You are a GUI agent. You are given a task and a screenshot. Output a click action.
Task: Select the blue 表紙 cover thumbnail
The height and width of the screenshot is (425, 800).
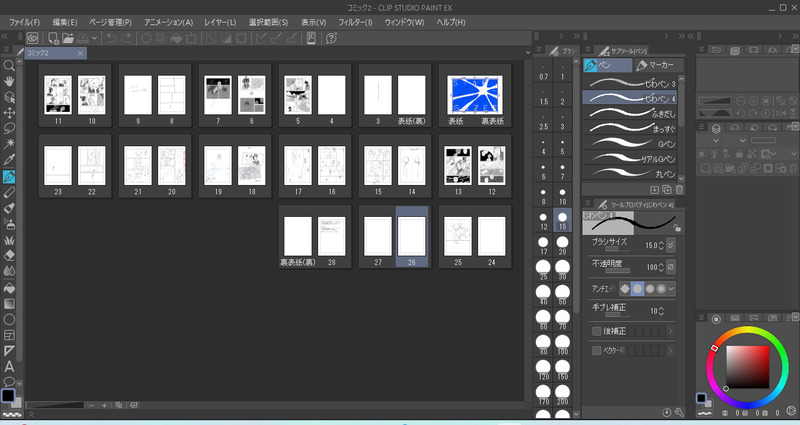pyautogui.click(x=474, y=95)
